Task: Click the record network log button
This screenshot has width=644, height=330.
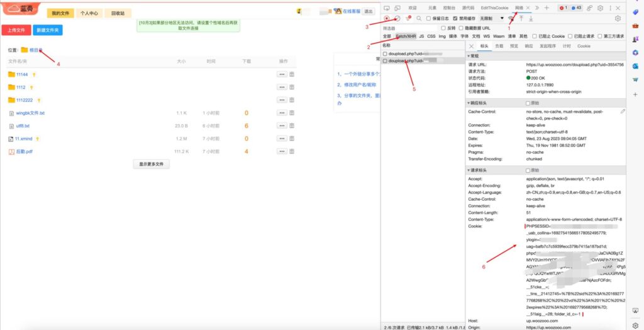Action: pyautogui.click(x=387, y=18)
